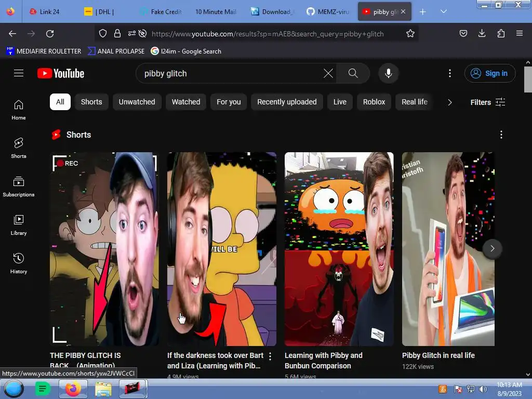Open Firefox extensions icon
This screenshot has width=532, height=399.
tap(501, 33)
